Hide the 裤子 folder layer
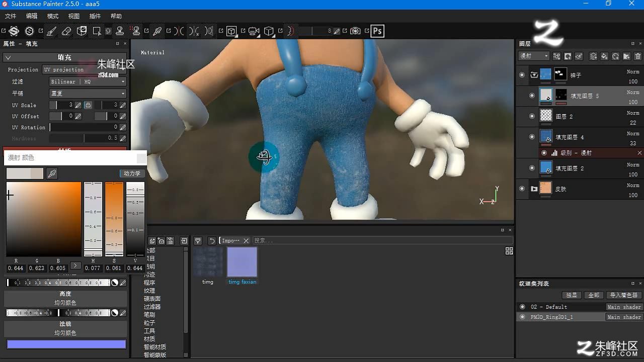The height and width of the screenshot is (362, 644). [x=522, y=75]
